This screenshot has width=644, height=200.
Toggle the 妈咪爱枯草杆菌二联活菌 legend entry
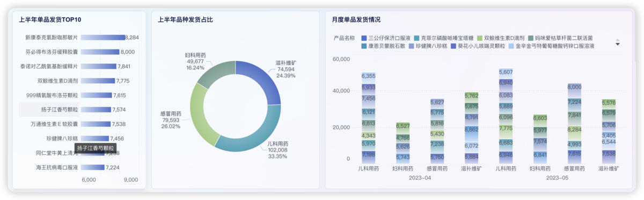(561, 38)
